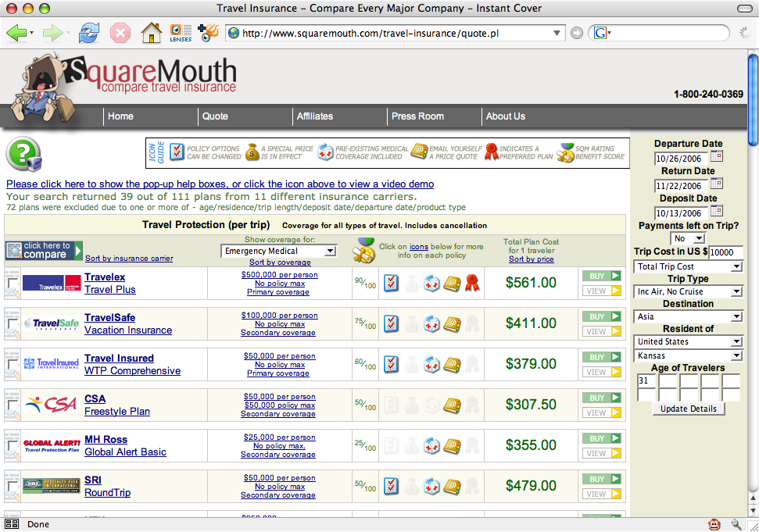The width and height of the screenshot is (759, 532).
Task: Click the green question mark help icon
Action: (23, 154)
